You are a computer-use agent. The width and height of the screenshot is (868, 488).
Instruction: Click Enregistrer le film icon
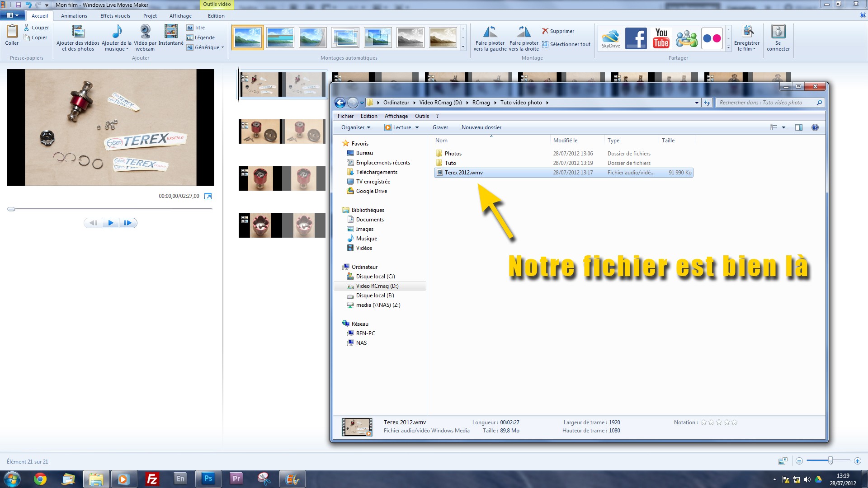click(x=747, y=31)
